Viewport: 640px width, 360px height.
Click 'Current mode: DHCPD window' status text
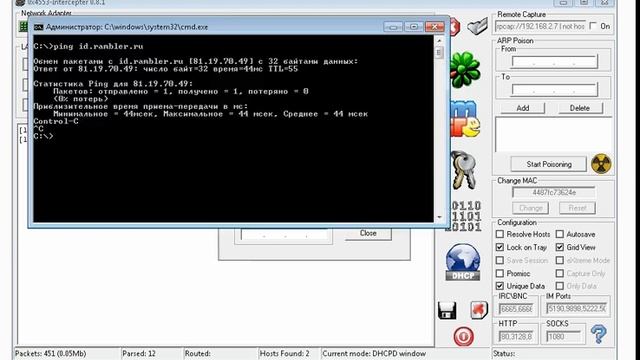click(374, 353)
